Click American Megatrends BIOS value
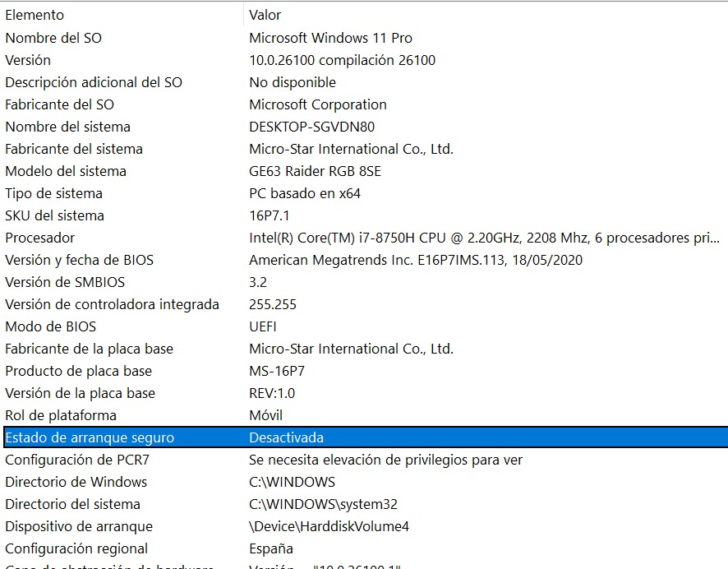Image resolution: width=728 pixels, height=569 pixels. [416, 260]
